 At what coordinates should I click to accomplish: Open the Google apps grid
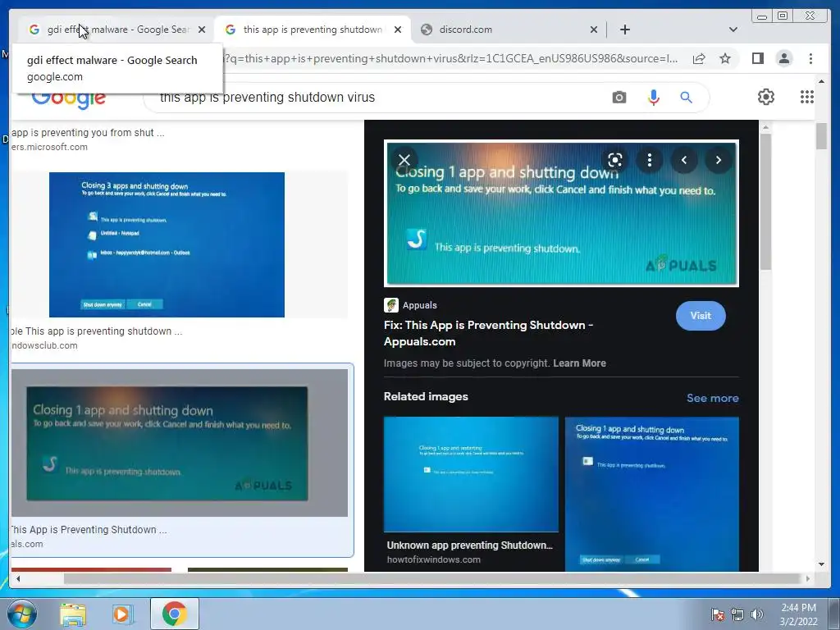[807, 97]
